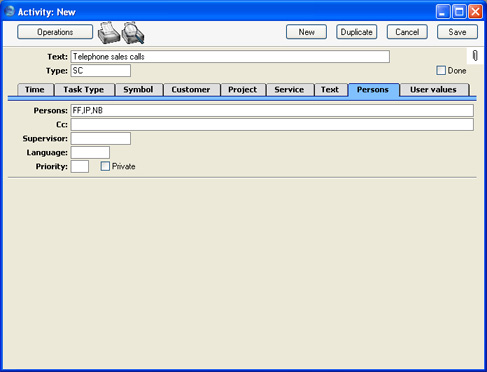The image size is (487, 372).
Task: Close the Activity: New window
Action: (475, 12)
